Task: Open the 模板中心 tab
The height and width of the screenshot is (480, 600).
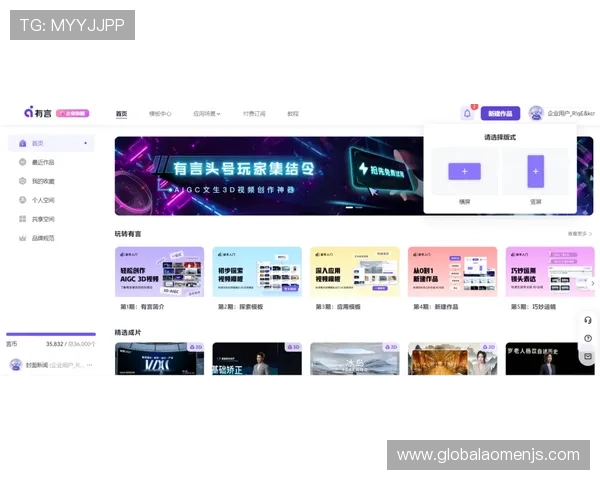Action: [160, 114]
